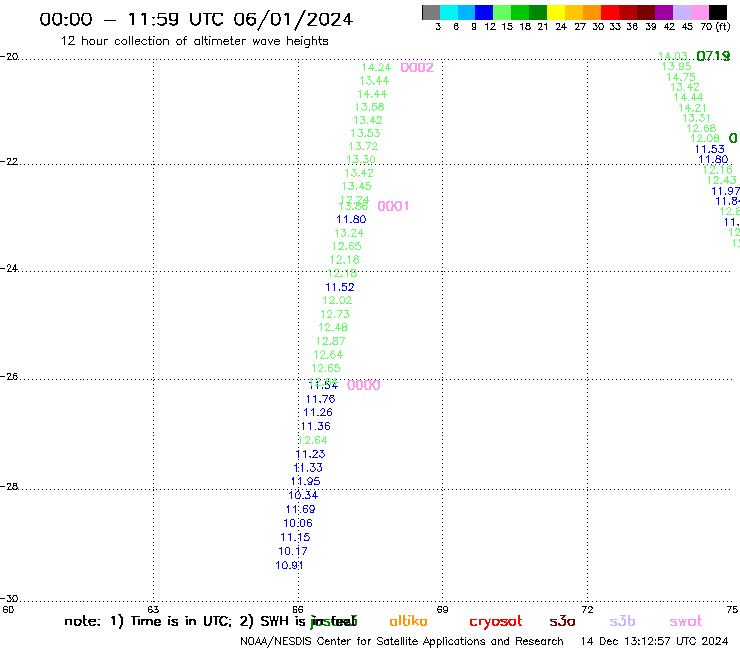Click the pink time label '0000'
The width and height of the screenshot is (740, 650).
pos(363,385)
